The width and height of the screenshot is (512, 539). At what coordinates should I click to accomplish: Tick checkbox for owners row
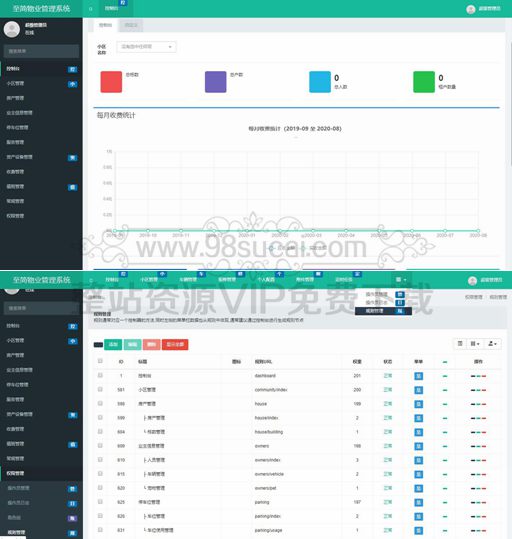coord(100,446)
